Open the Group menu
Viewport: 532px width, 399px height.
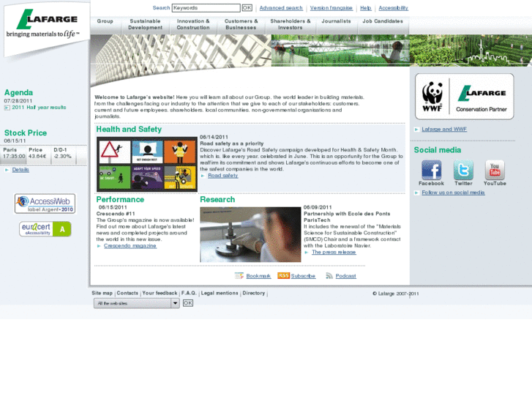pos(105,21)
